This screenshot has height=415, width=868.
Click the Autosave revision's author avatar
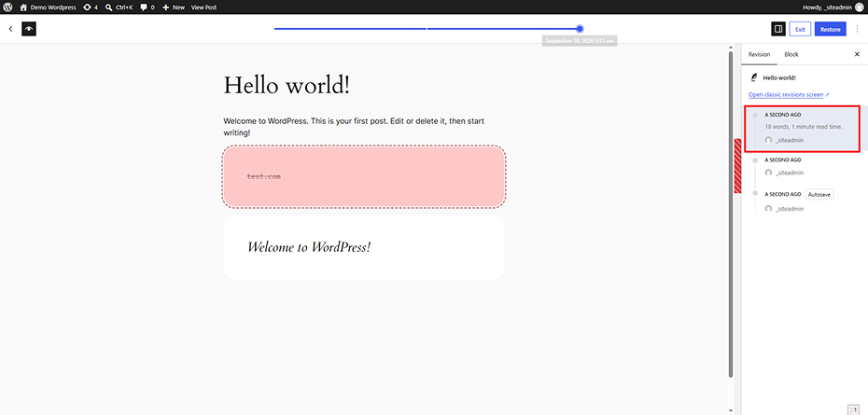click(x=768, y=209)
